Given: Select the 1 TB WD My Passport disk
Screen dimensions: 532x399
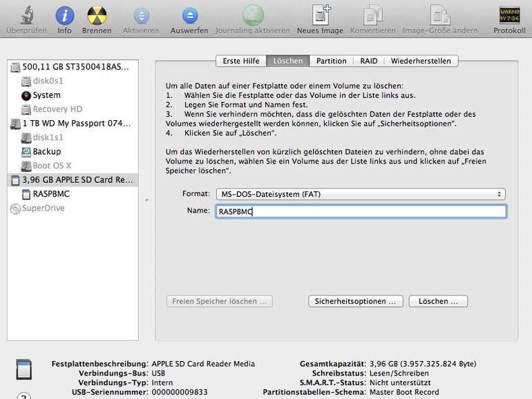Looking at the screenshot, I should [73, 124].
